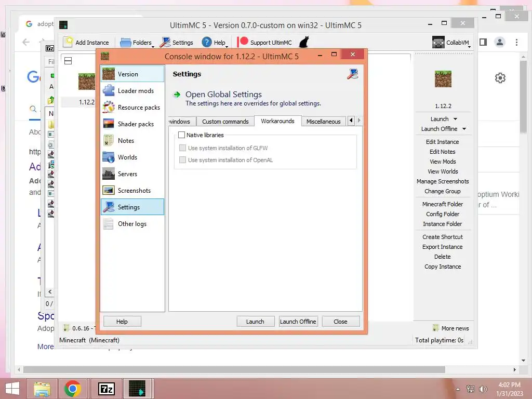
Task: Click the Close button in console window
Action: (340, 321)
